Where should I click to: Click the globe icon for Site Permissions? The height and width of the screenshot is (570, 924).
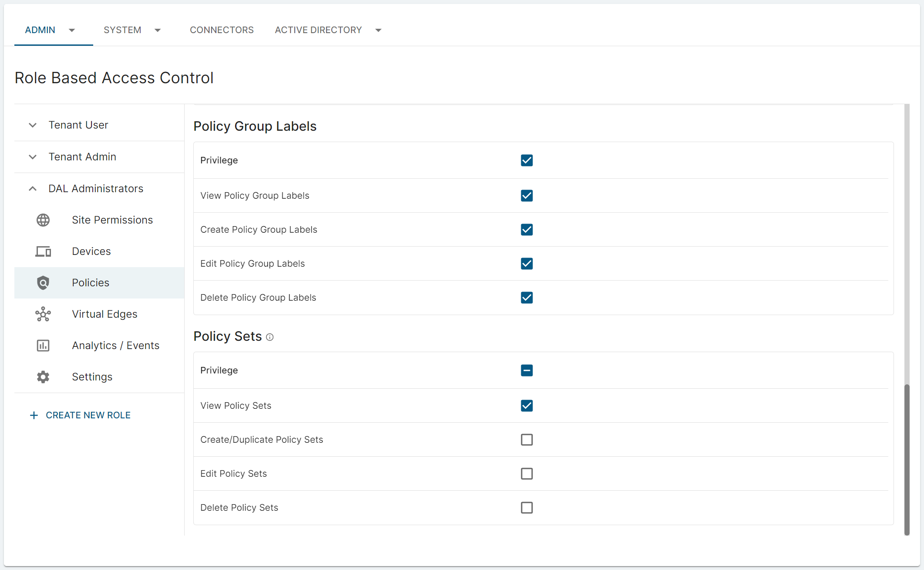[x=43, y=220]
